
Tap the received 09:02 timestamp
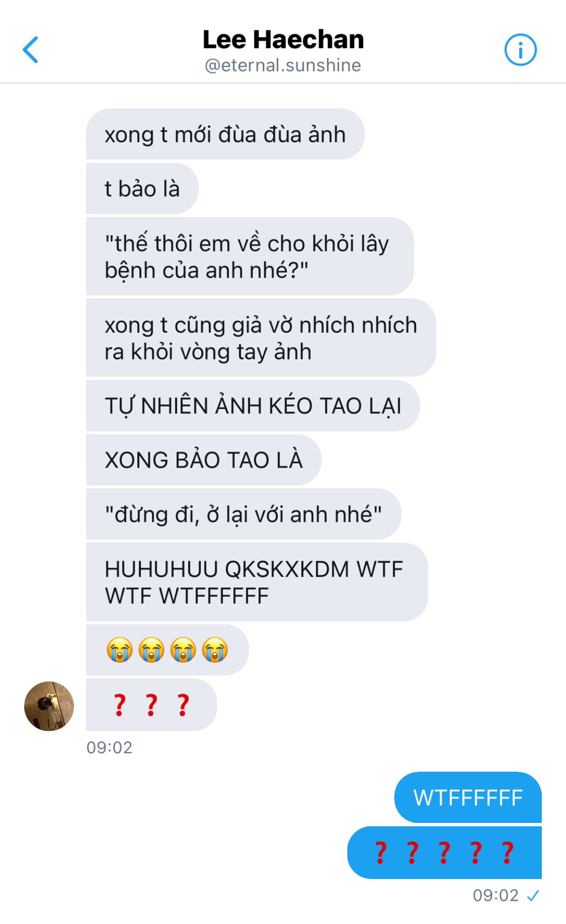point(109,748)
